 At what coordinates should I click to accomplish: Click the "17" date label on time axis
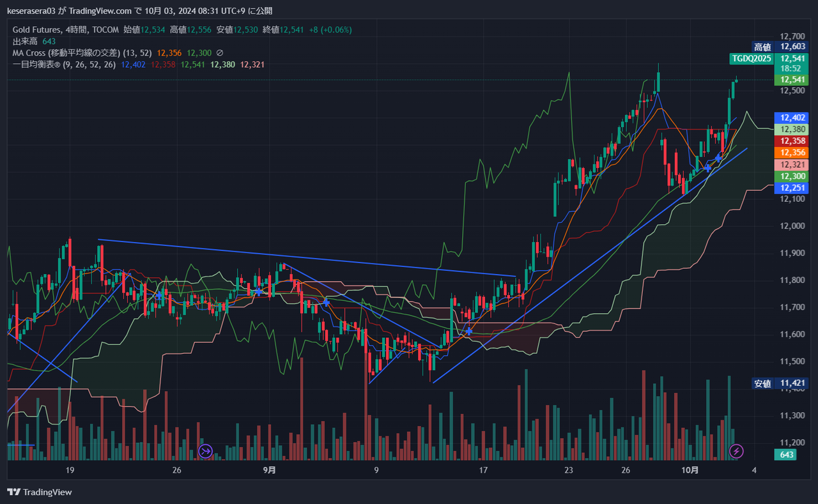[483, 471]
